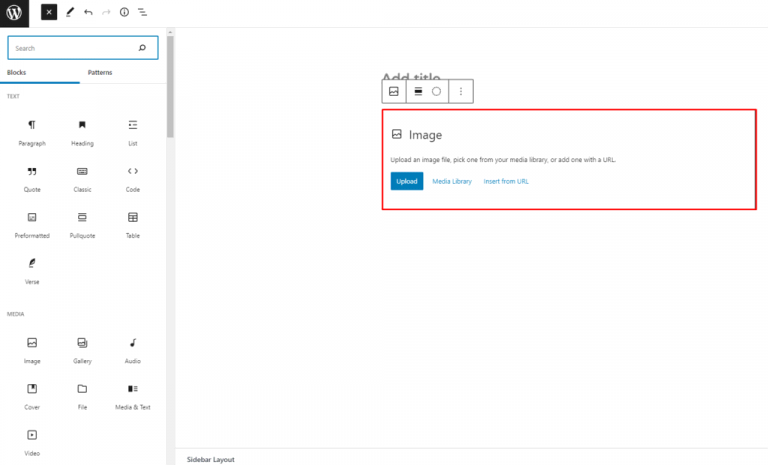Viewport: 768px width, 465px height.
Task: Insert a Code block
Action: click(133, 179)
